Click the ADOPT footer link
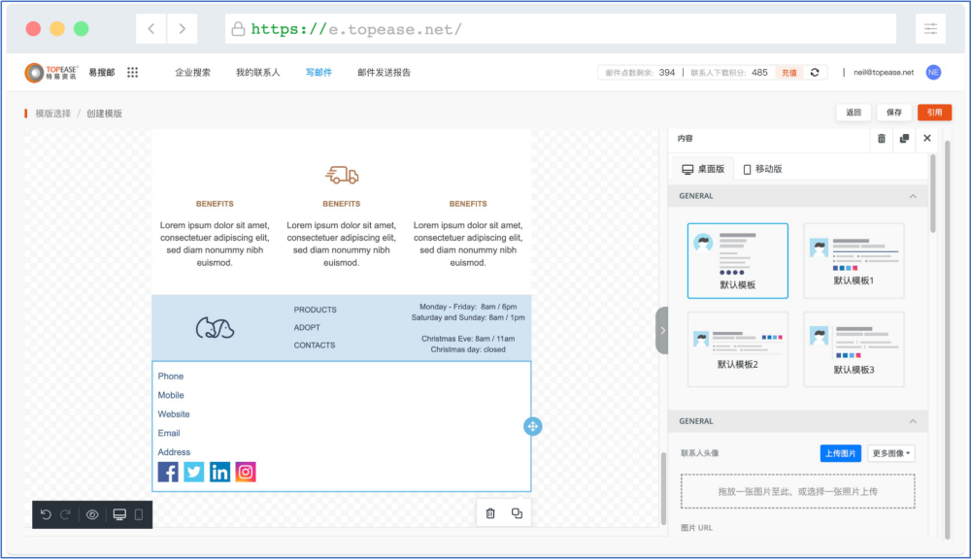 point(307,328)
